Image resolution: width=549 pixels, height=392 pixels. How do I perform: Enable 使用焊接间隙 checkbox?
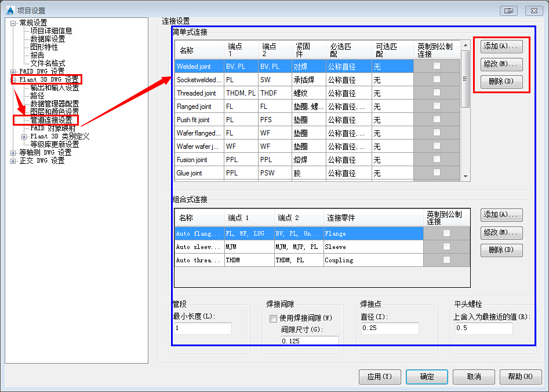[x=273, y=318]
